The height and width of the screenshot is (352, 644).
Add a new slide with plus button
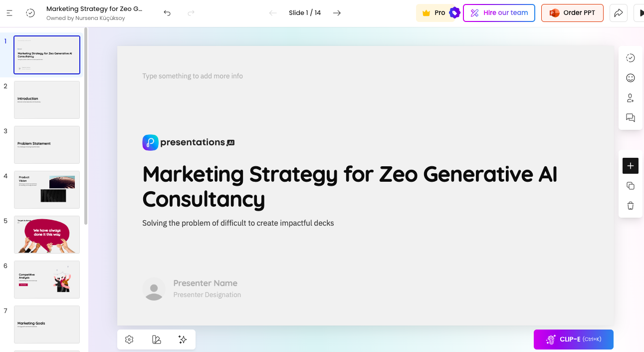coord(631,166)
